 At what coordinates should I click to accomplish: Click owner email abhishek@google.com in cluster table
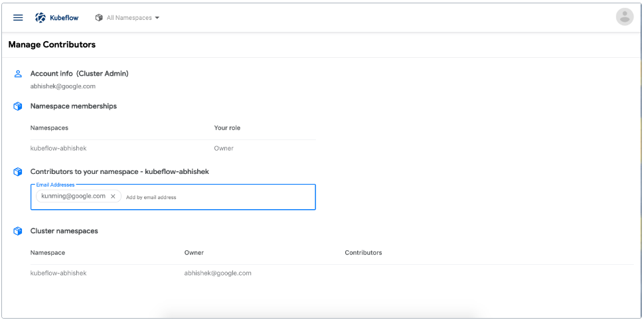point(218,273)
